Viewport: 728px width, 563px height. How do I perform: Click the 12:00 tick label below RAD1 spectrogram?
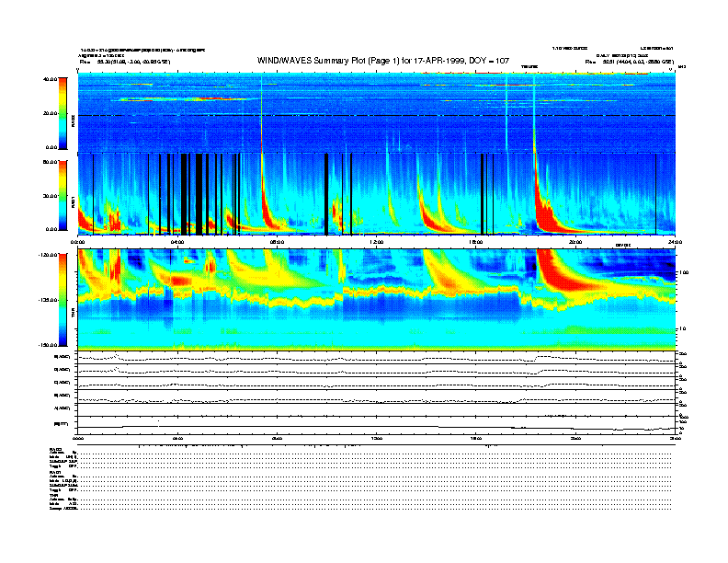click(x=377, y=242)
